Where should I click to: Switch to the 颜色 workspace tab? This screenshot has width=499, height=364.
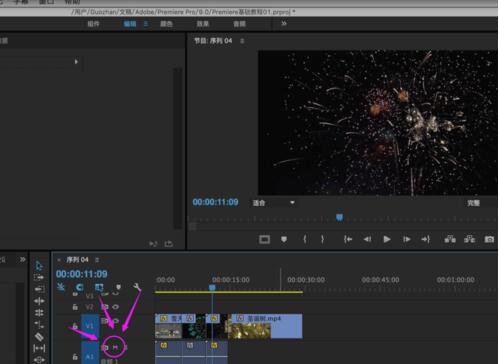(166, 24)
